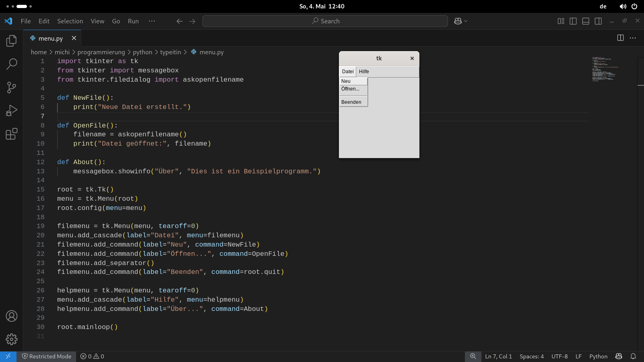Toggle the secondary side bar
Viewport: 644px width, 362px height.
click(x=598, y=21)
